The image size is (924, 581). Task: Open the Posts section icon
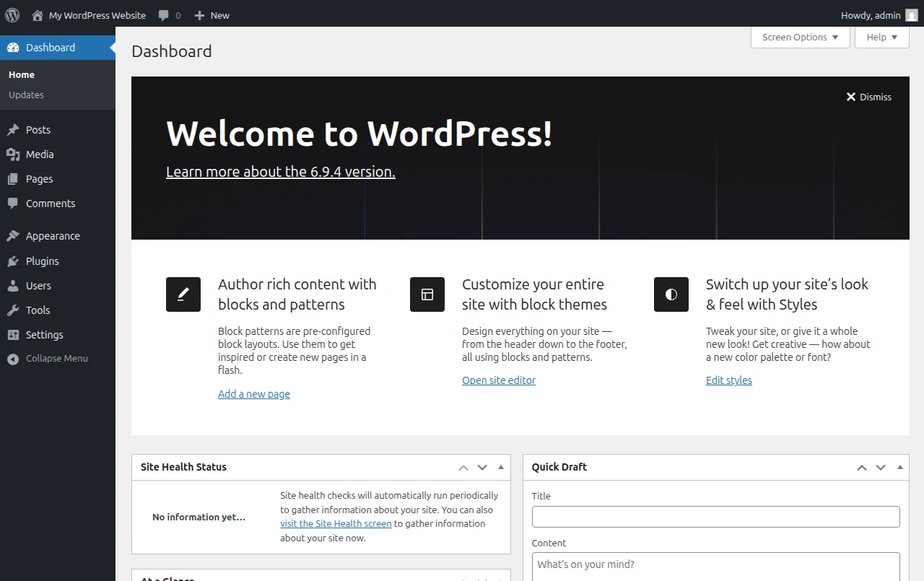pyautogui.click(x=12, y=129)
